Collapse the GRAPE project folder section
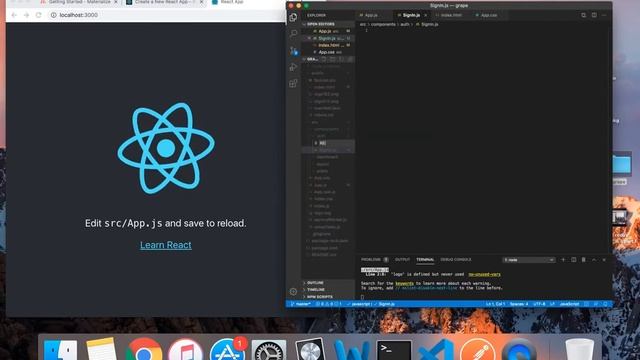The width and height of the screenshot is (640, 360). [x=312, y=59]
